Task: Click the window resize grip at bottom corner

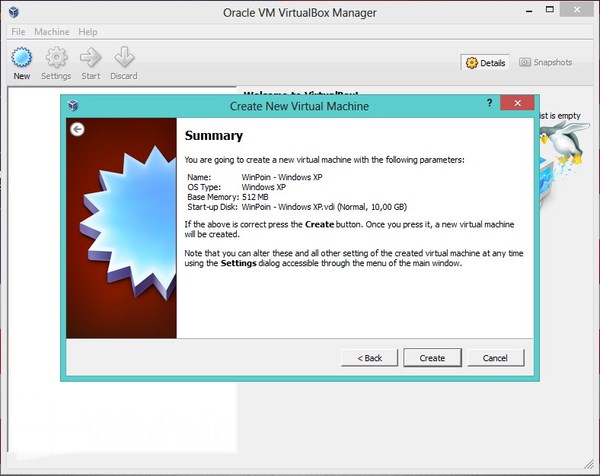Action: (589, 465)
